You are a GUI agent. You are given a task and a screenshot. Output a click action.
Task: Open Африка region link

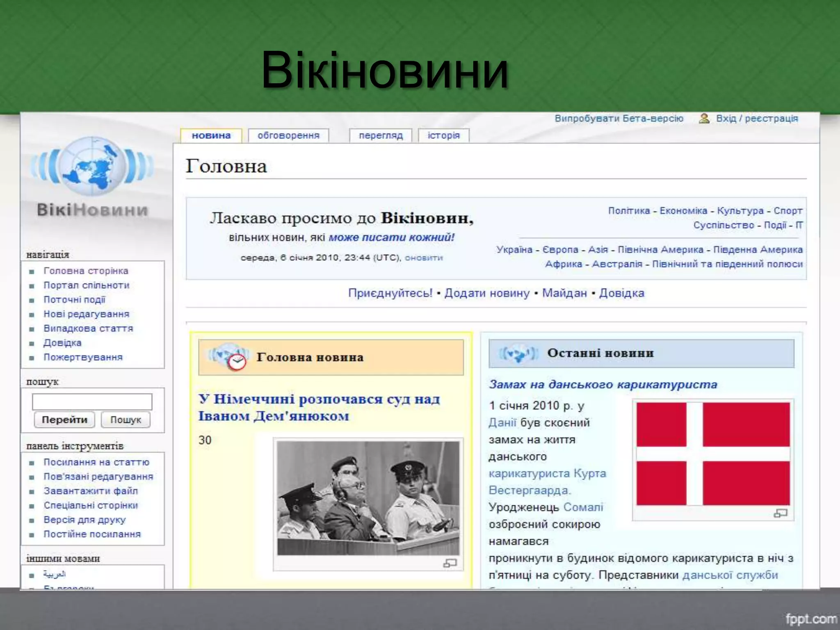click(x=564, y=264)
